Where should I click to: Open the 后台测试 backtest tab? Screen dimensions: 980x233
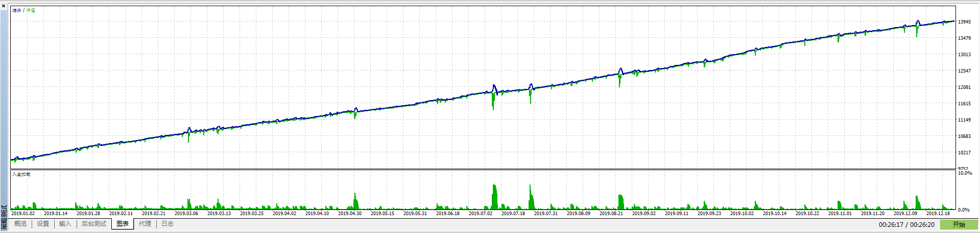pyautogui.click(x=94, y=224)
